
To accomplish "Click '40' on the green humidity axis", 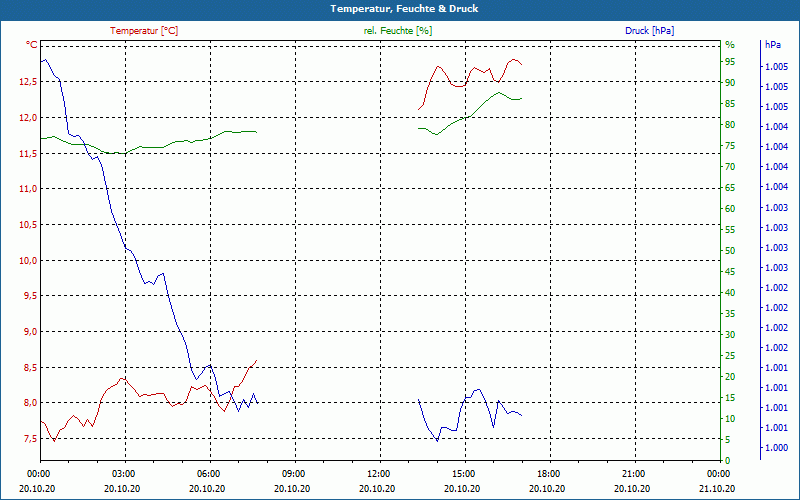I will point(730,293).
